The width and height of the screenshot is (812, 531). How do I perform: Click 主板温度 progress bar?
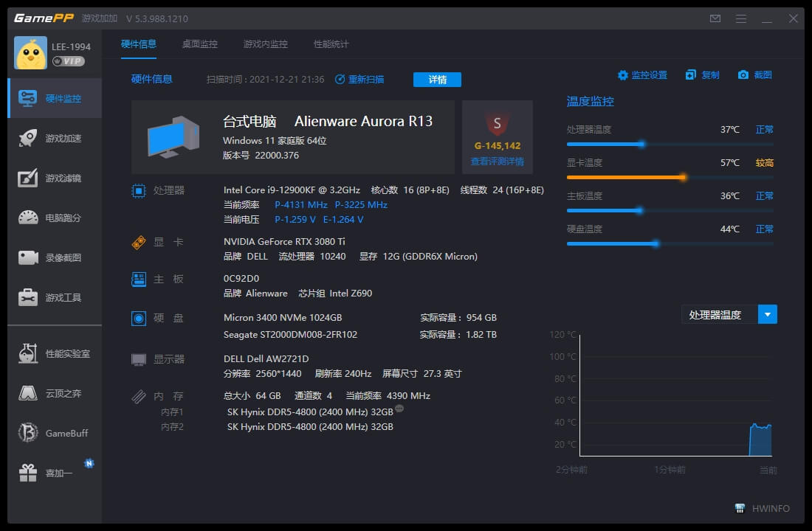coord(670,211)
